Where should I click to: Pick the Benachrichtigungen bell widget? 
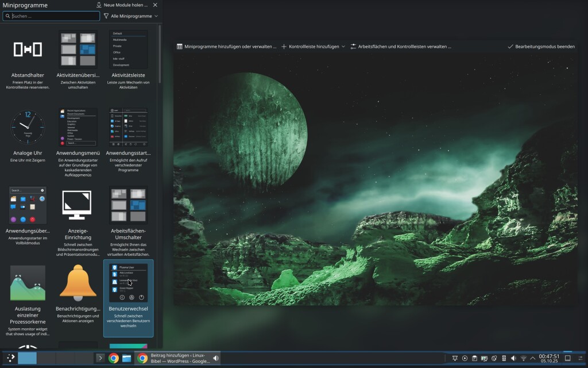click(78, 283)
